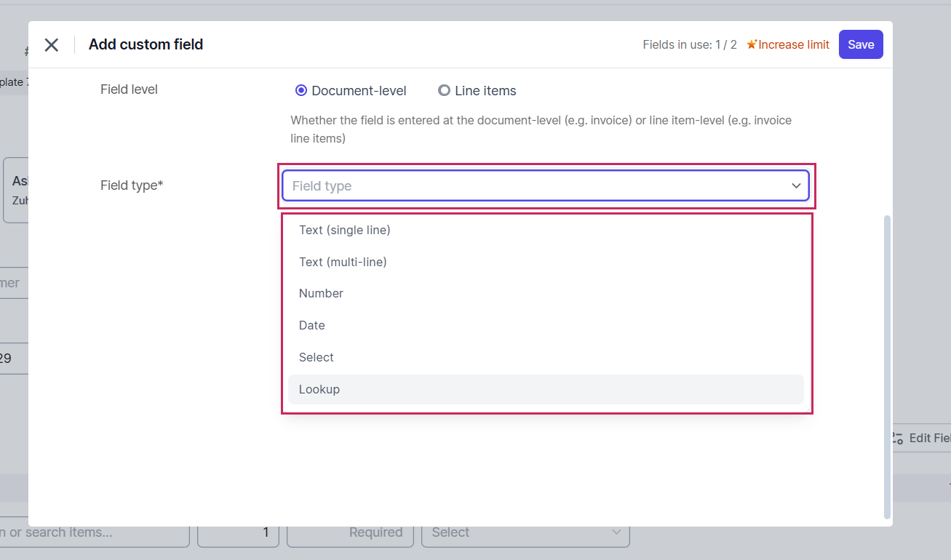
Task: Select the Date field type option
Action: pyautogui.click(x=312, y=326)
